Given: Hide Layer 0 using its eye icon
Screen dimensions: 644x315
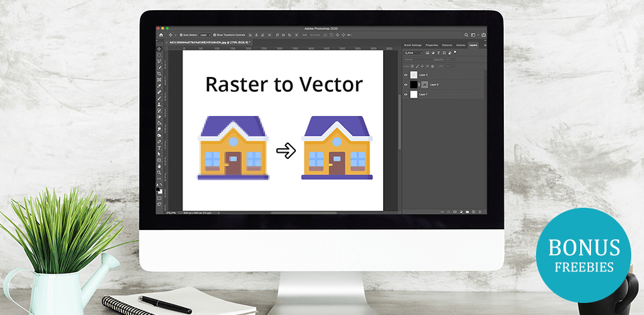Looking at the screenshot, I should tap(406, 84).
